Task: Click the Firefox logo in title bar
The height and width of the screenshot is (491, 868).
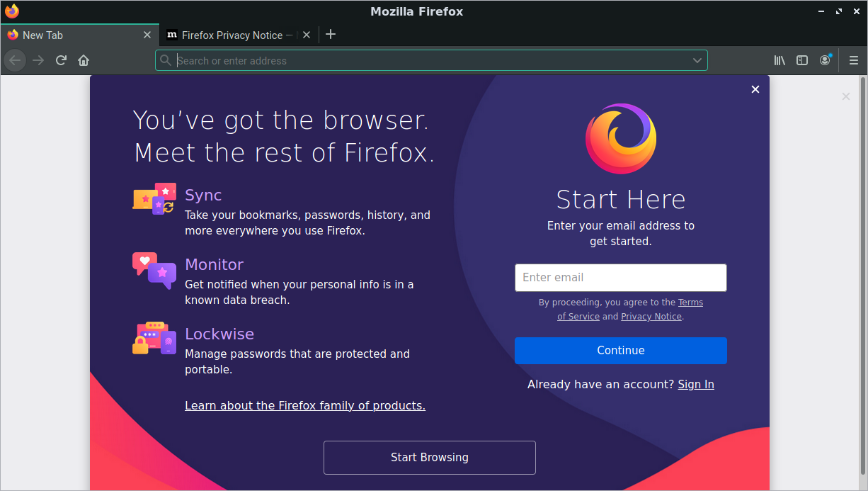Action: tap(12, 11)
